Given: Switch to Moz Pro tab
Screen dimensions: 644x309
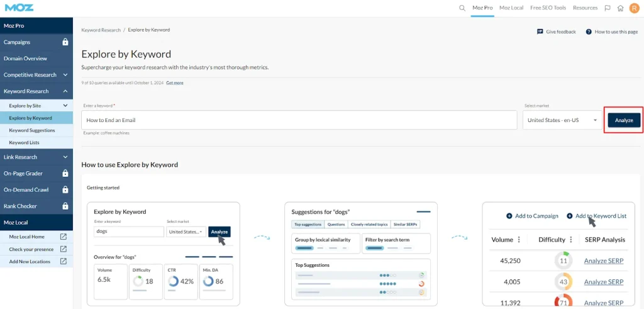Looking at the screenshot, I should pyautogui.click(x=482, y=8).
